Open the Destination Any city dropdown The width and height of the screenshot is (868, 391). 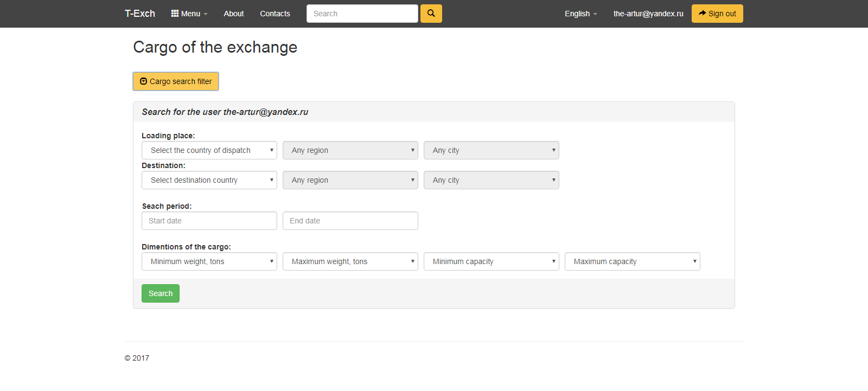pos(492,180)
